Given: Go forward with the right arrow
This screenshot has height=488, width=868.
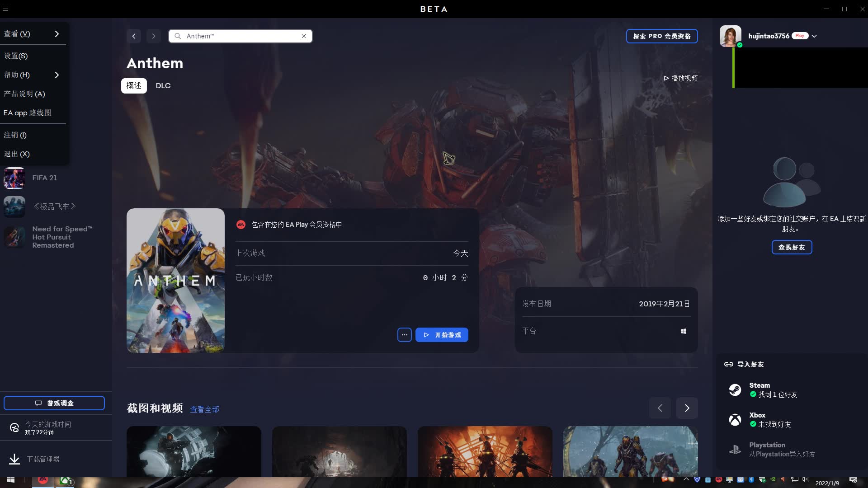Looking at the screenshot, I should 154,36.
